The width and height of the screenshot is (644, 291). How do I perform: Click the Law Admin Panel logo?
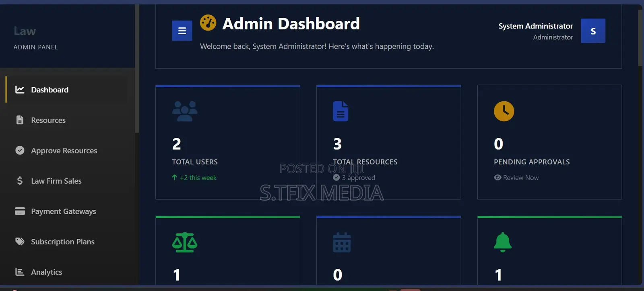point(35,38)
